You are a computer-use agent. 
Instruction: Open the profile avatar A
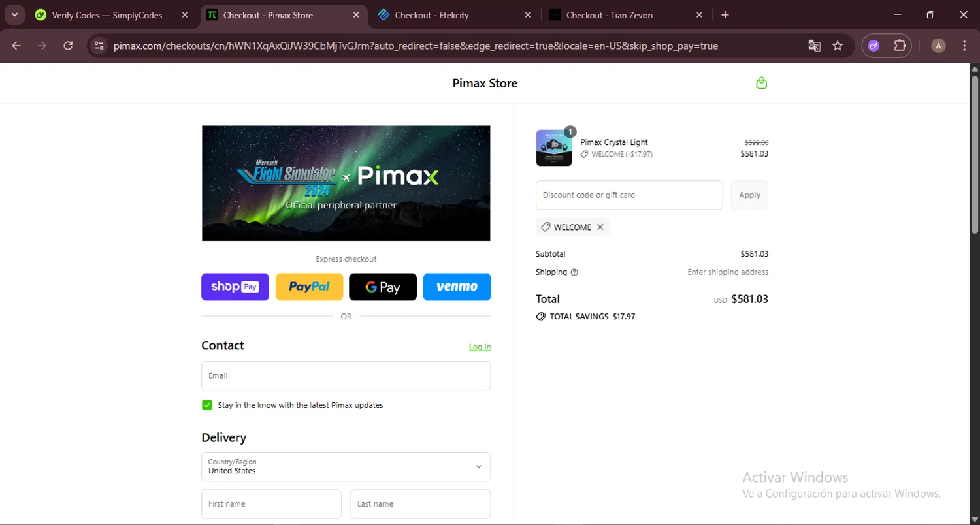tap(938, 46)
